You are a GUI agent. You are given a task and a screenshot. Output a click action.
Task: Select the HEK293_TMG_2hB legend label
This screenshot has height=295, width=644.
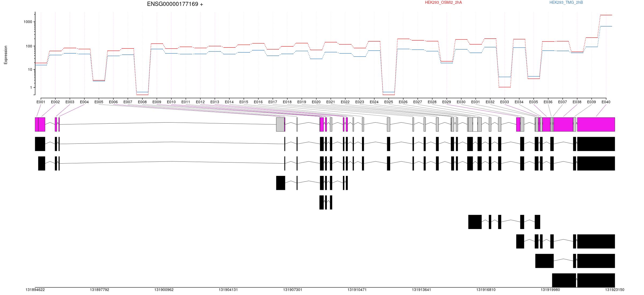tap(566, 2)
